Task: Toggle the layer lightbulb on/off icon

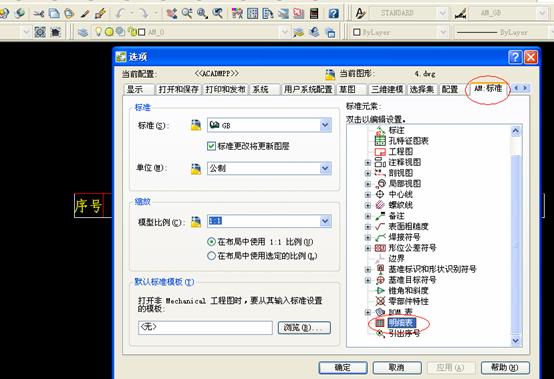Action: (99, 32)
